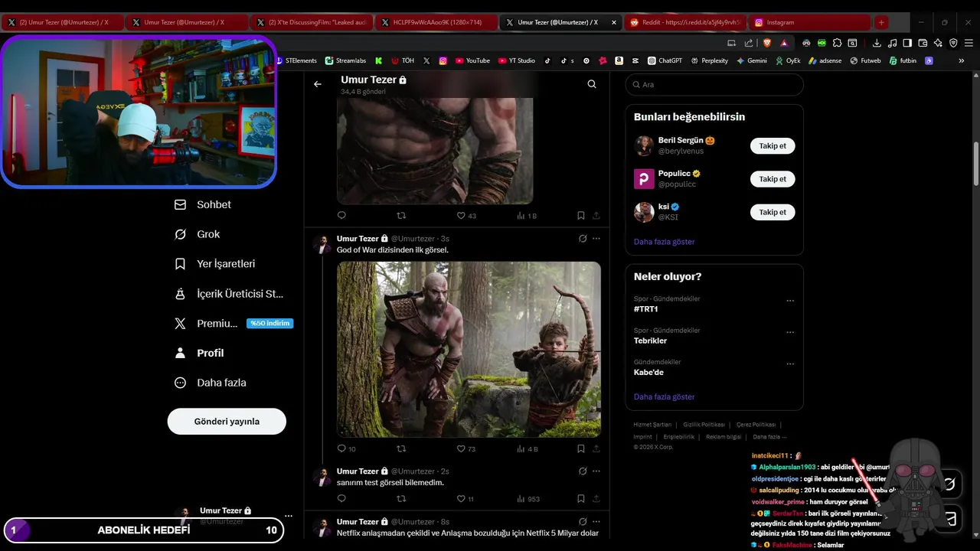Expand the bookmarks overflow chevron
The height and width of the screenshot is (551, 980).
pyautogui.click(x=962, y=60)
